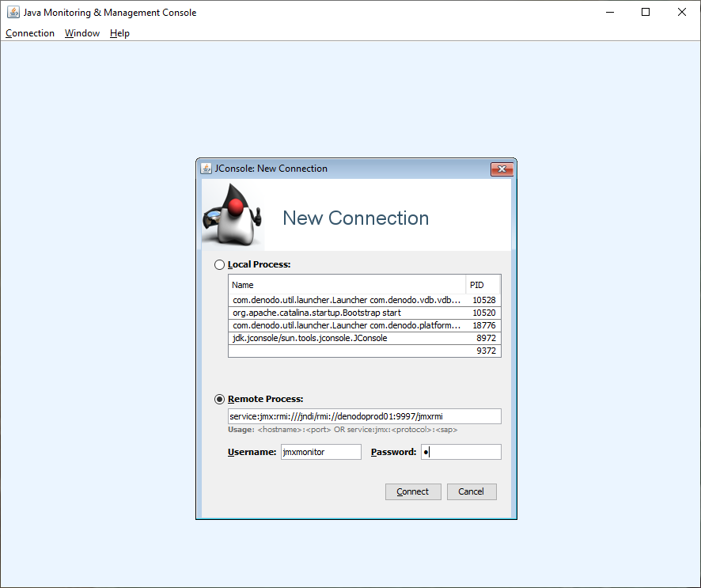Click the Password input field
Image resolution: width=701 pixels, height=588 pixels.
click(461, 452)
